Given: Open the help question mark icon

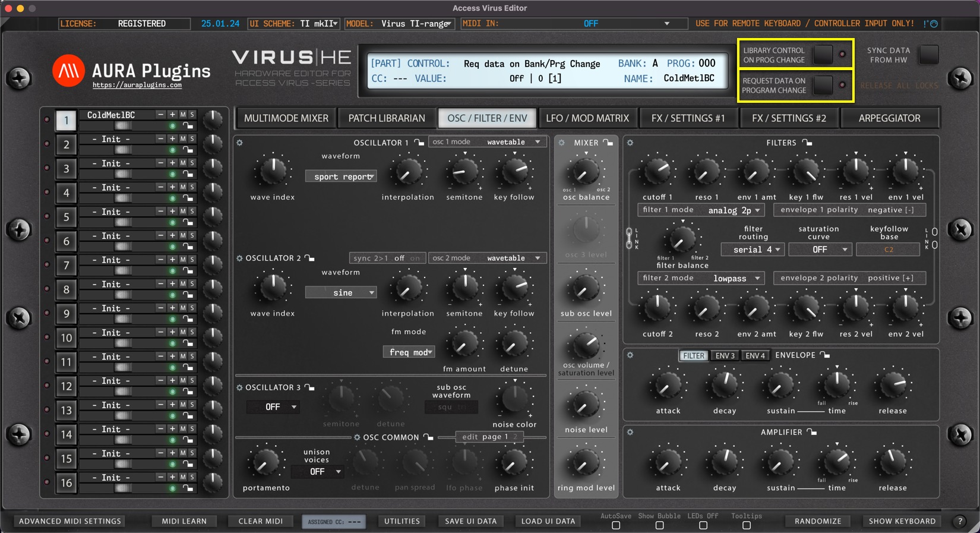Looking at the screenshot, I should (x=960, y=521).
